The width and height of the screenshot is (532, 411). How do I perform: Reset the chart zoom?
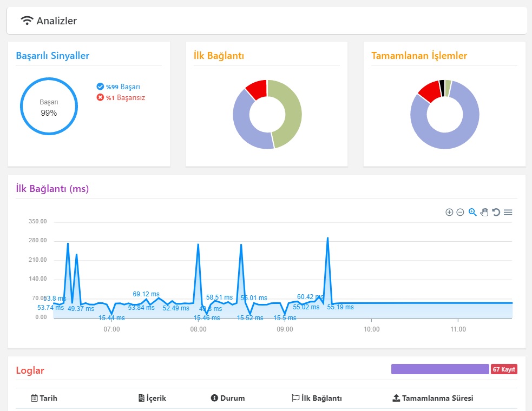(496, 213)
